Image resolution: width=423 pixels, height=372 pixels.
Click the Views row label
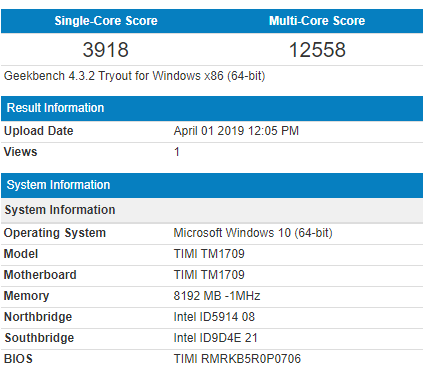pyautogui.click(x=20, y=152)
